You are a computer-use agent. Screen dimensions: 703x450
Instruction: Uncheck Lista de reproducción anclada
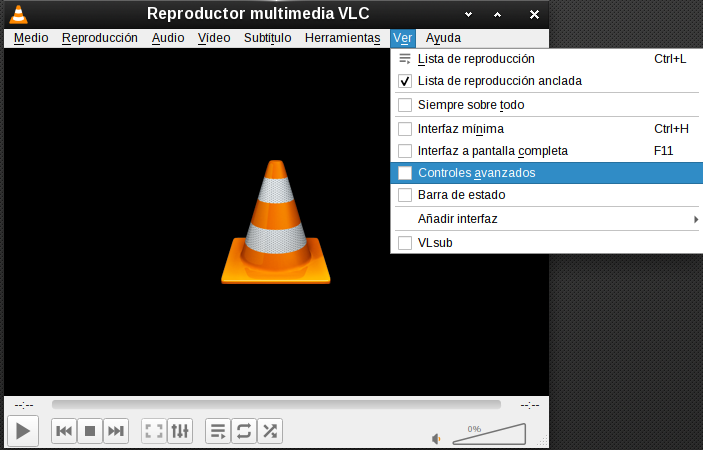pos(547,81)
